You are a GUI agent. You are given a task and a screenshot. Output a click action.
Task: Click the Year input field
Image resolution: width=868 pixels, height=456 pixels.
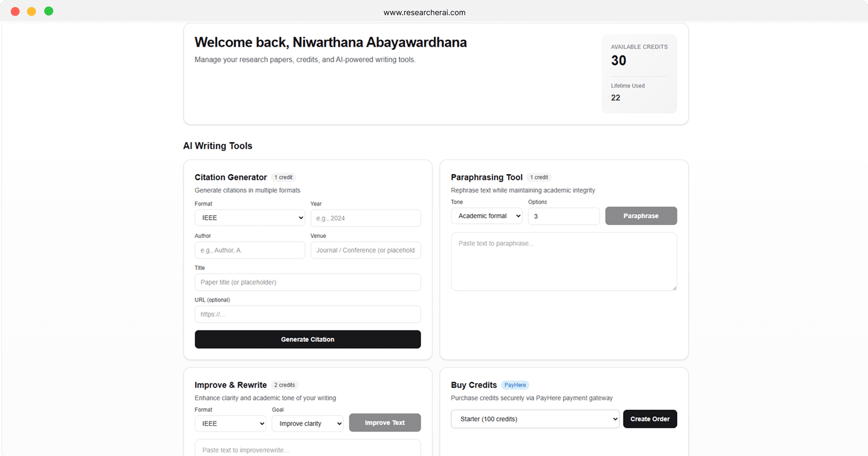coord(365,218)
